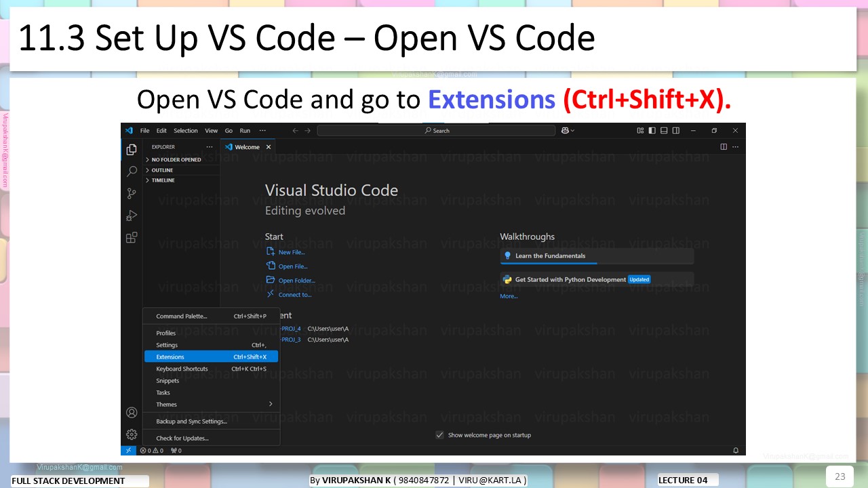This screenshot has width=868, height=488.
Task: Click the remote window icon in status bar
Action: [x=128, y=450]
